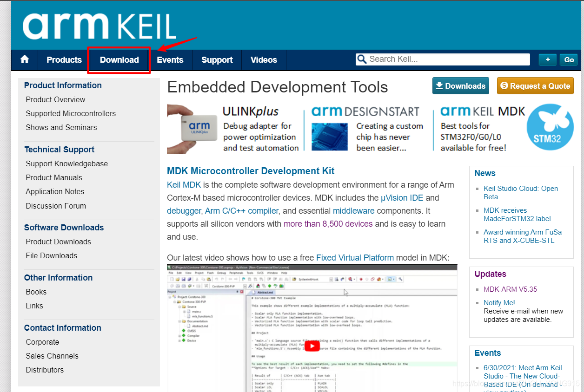The height and width of the screenshot is (392, 584).
Task: Open the Links sidebar entry
Action: point(34,306)
